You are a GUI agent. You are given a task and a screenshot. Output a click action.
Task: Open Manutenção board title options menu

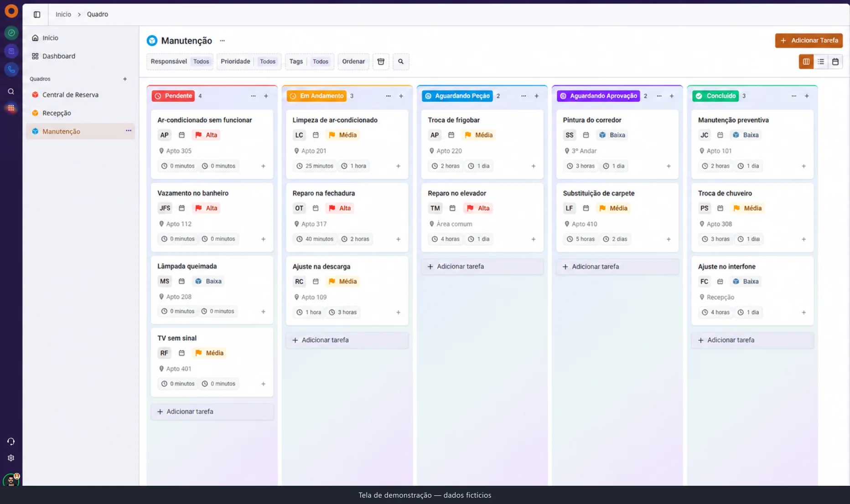223,41
